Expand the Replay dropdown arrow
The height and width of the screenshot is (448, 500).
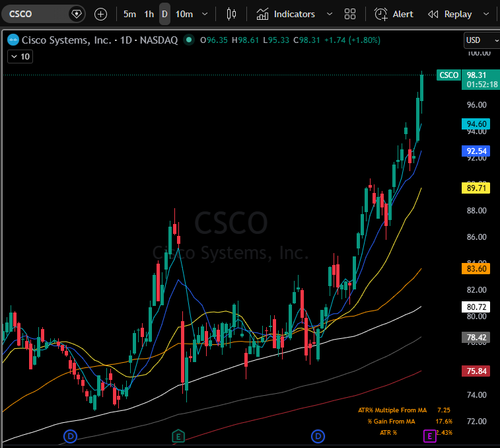pyautogui.click(x=486, y=14)
